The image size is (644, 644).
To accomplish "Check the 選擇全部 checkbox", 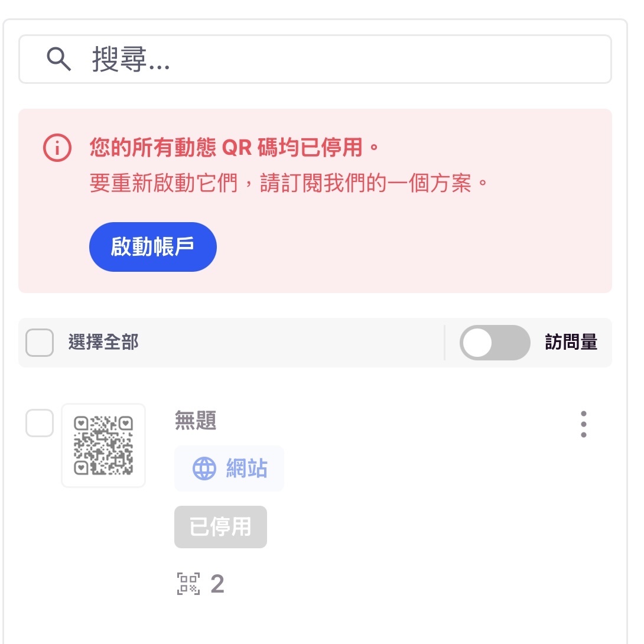I will coord(40,343).
